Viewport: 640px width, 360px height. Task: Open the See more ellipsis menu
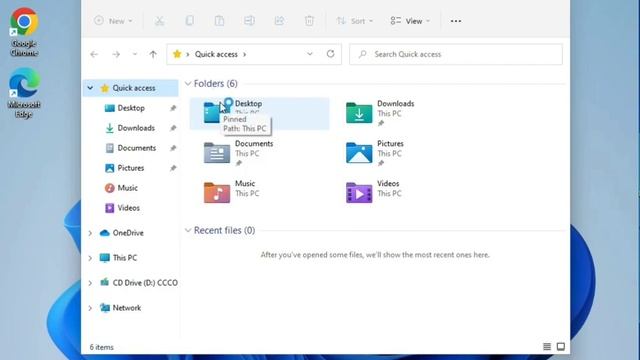pyautogui.click(x=456, y=21)
